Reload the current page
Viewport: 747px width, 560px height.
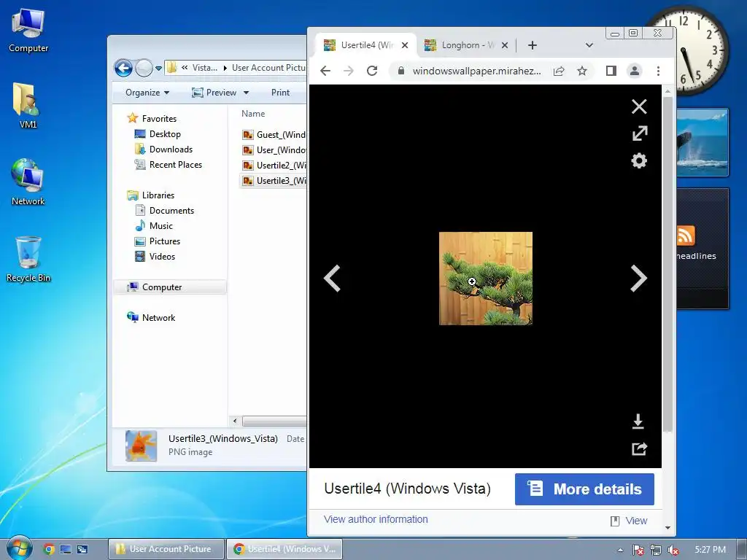click(x=372, y=71)
